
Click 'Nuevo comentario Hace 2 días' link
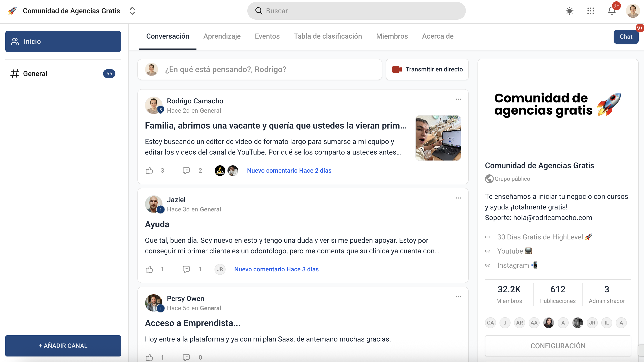[x=289, y=171]
